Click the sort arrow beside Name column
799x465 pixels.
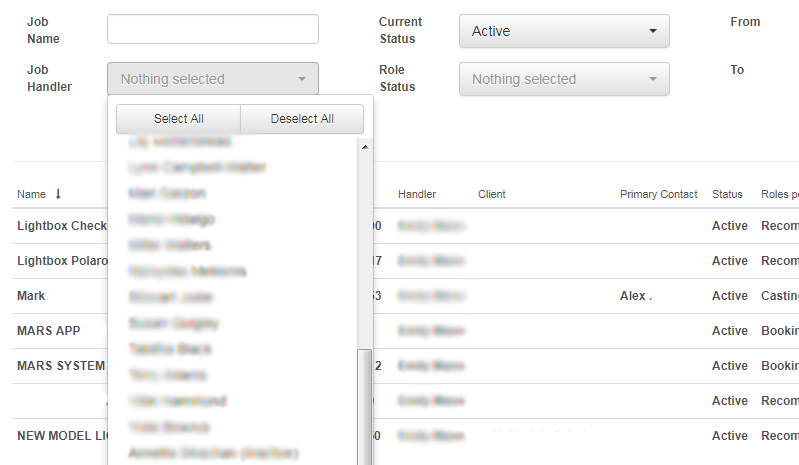[x=58, y=194]
